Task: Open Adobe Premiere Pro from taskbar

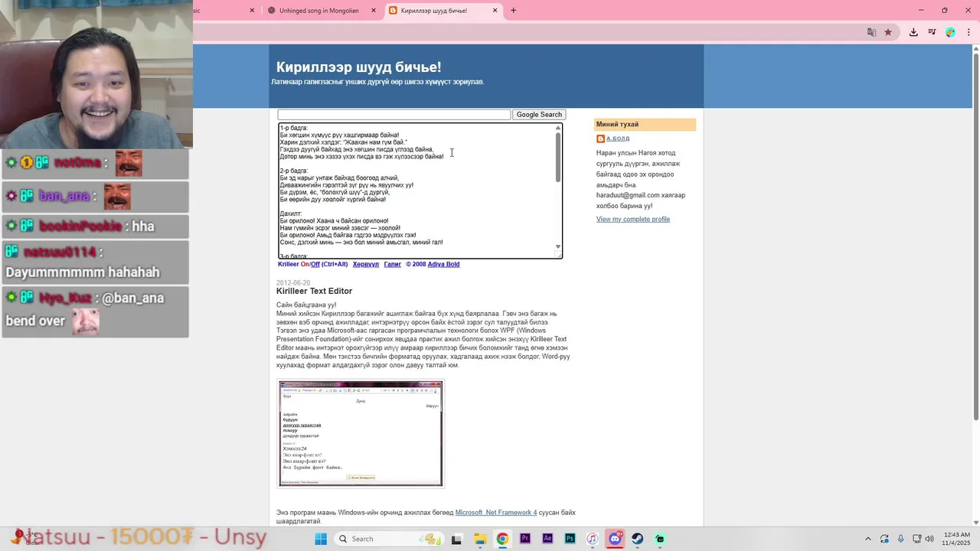Action: click(x=525, y=539)
